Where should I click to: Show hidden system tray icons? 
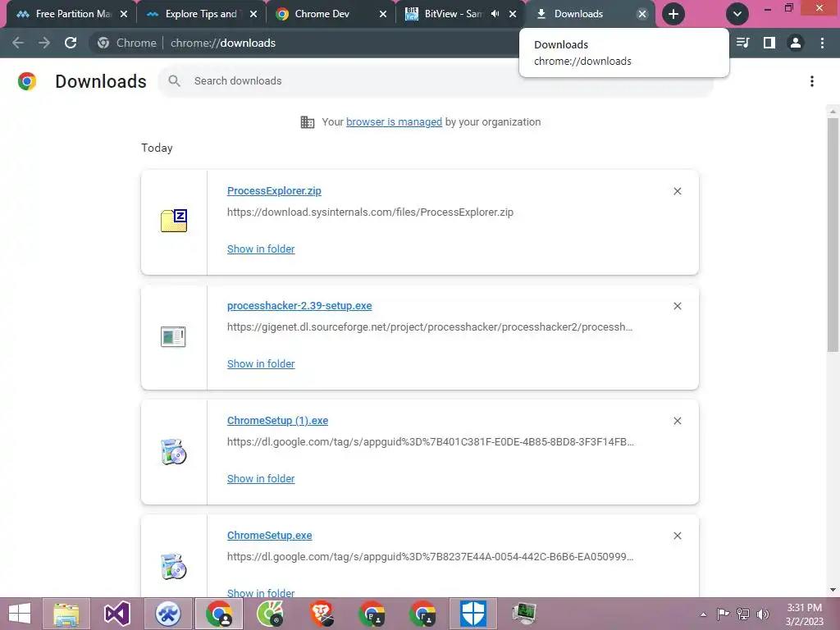click(703, 614)
